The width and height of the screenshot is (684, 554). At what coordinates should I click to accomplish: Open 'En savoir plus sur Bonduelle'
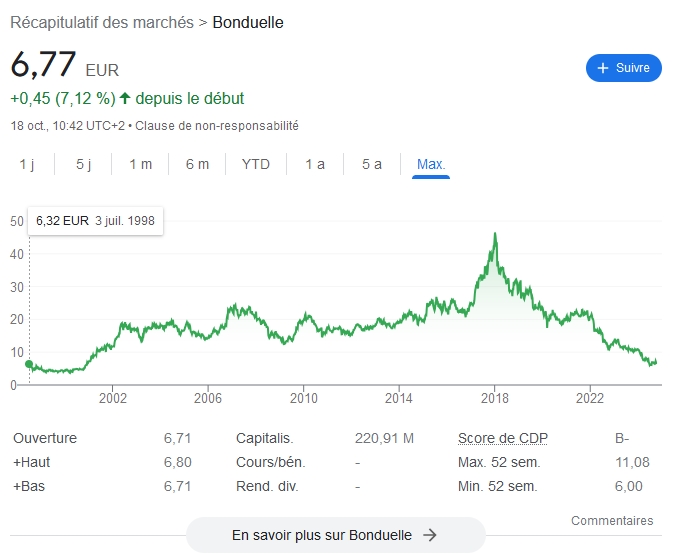point(335,535)
